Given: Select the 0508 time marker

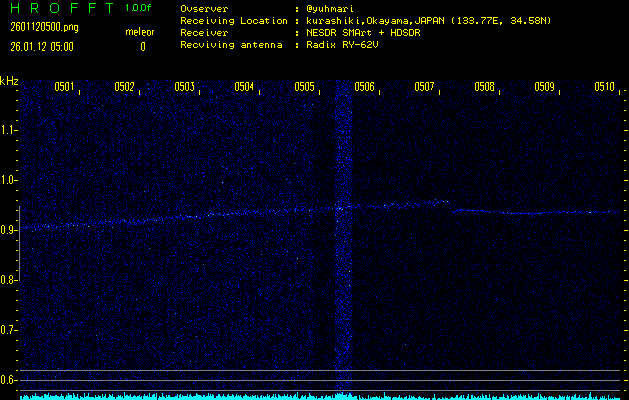Looking at the screenshot, I should [484, 87].
